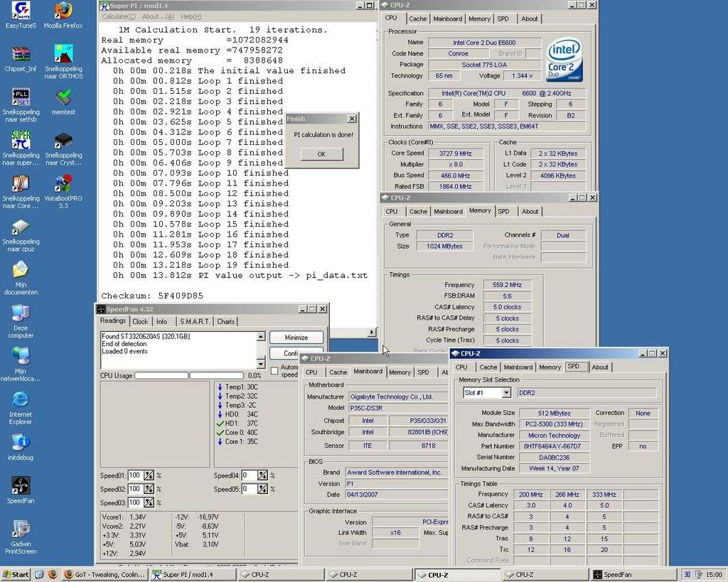Image resolution: width=728 pixels, height=582 pixels.
Task: Select the initdebug desktop icon
Action: tap(21, 448)
